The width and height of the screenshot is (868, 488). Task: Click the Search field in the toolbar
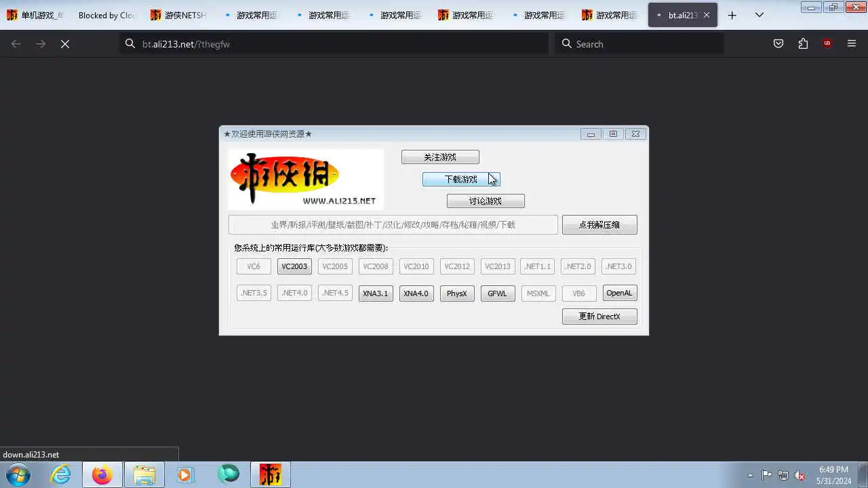pos(639,43)
